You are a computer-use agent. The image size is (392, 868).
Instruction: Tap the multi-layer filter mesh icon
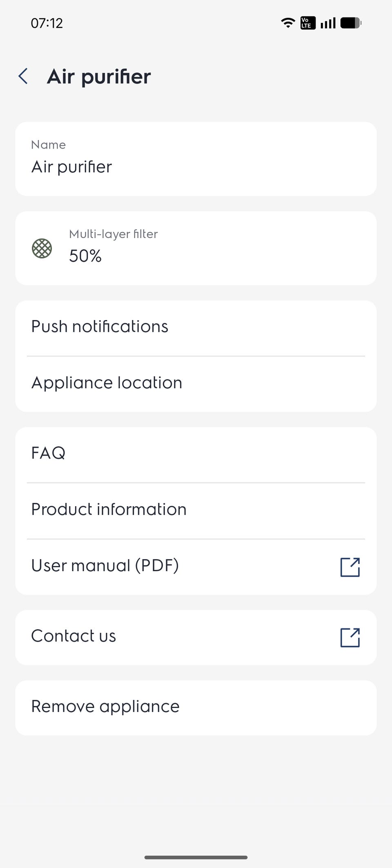pos(42,248)
